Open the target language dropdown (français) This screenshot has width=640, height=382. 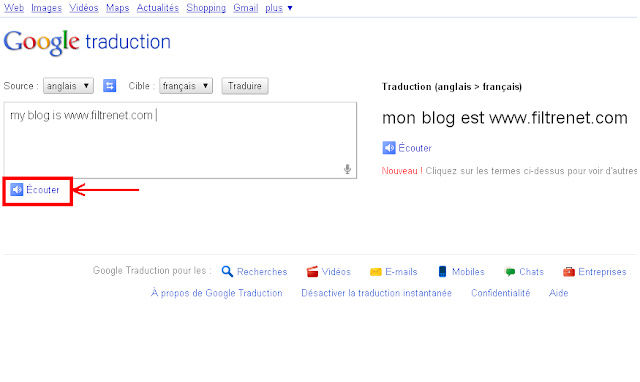coord(186,86)
